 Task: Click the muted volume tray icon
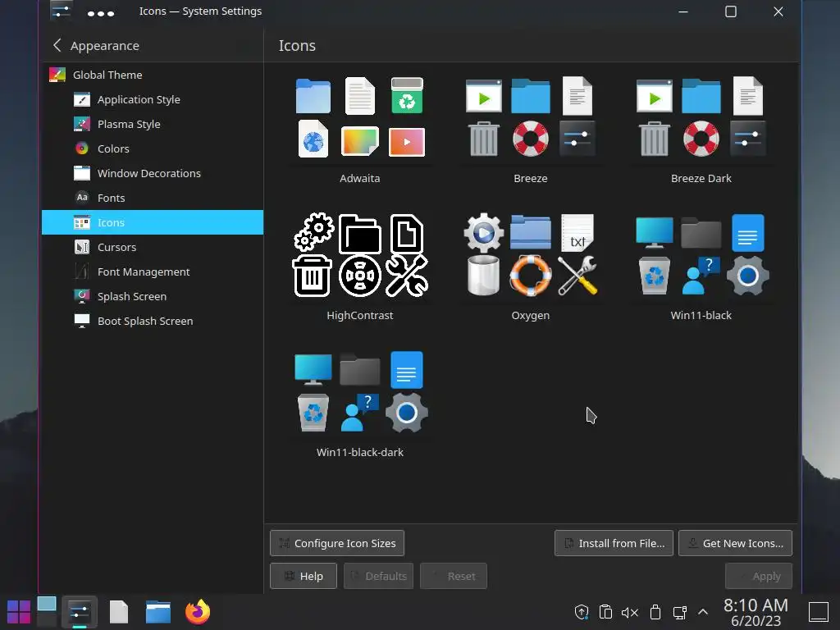click(630, 612)
